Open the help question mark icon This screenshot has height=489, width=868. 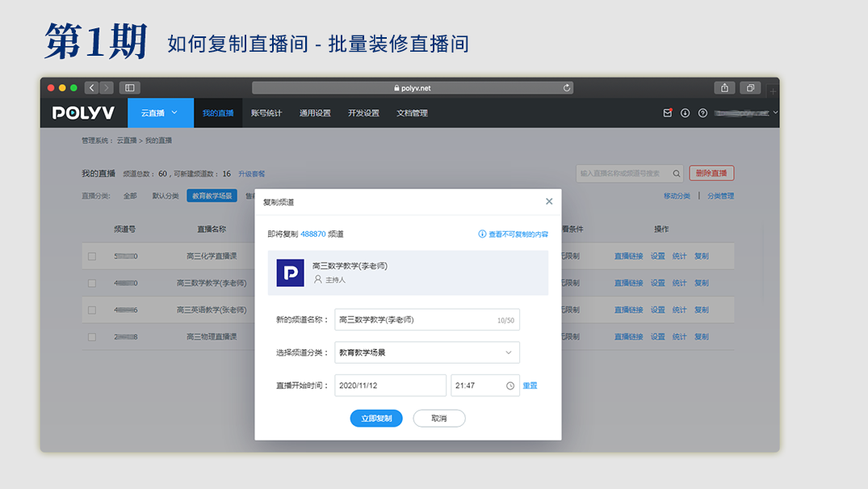click(702, 113)
